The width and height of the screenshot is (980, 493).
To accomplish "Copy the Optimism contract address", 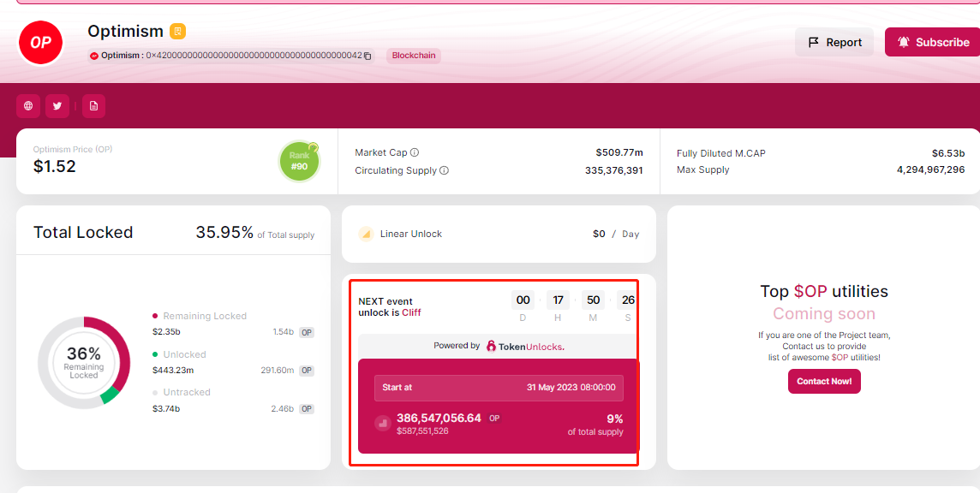I will coord(367,56).
